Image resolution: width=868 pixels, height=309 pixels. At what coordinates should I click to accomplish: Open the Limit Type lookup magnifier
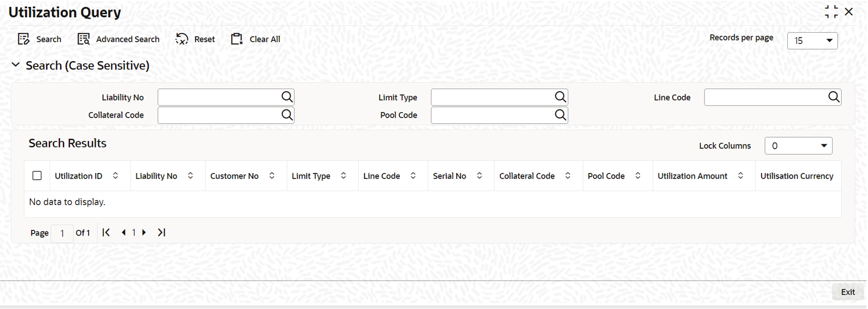point(560,96)
